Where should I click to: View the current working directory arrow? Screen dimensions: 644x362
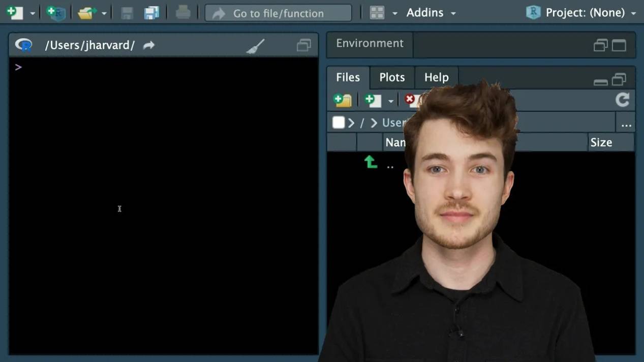148,45
